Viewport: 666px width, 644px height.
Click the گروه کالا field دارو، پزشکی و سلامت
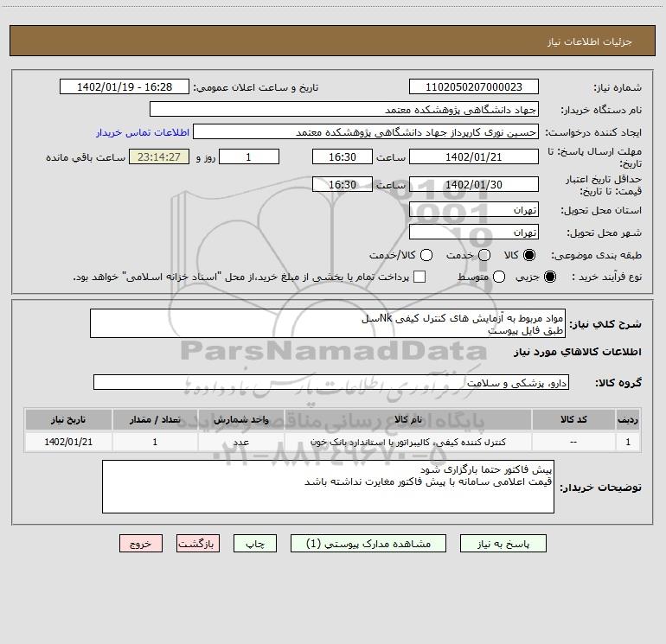[331, 382]
